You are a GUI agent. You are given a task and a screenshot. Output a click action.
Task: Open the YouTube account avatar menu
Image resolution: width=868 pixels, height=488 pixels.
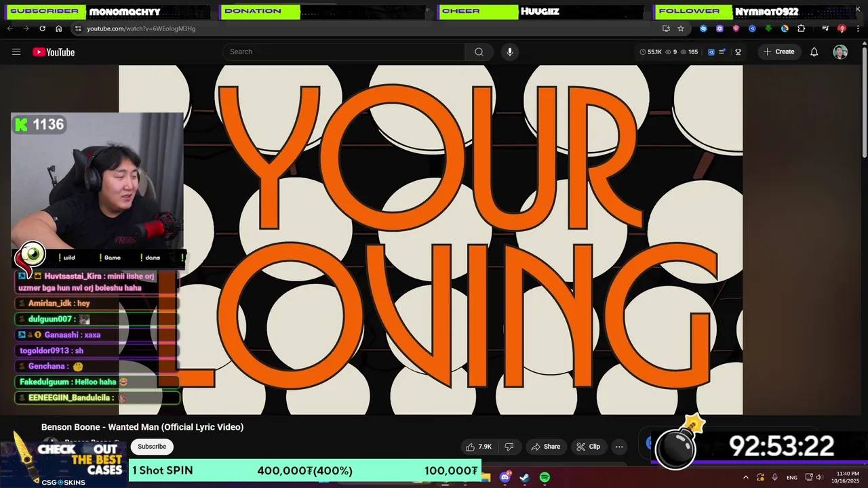[840, 52]
